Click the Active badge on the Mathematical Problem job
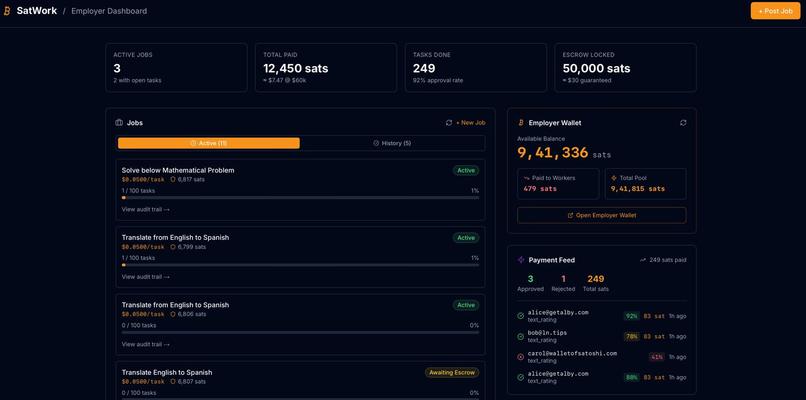The width and height of the screenshot is (806, 400). [x=466, y=170]
